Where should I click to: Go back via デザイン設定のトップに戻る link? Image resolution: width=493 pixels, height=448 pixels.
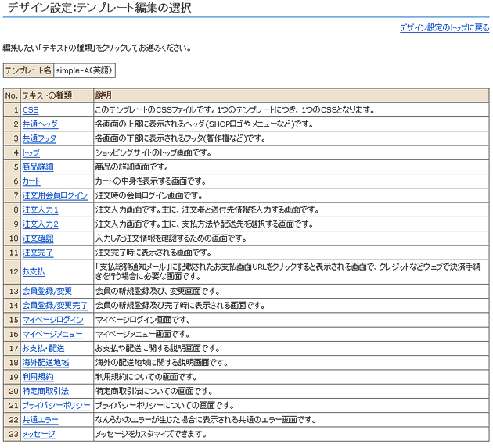click(x=444, y=28)
